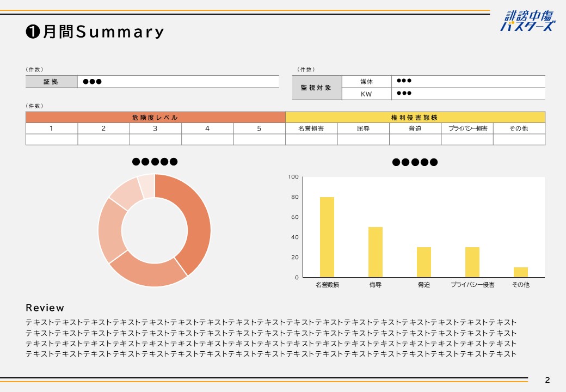Screen dimensions: 566x392
Task: Click the value field next to KW
Action: click(468, 94)
